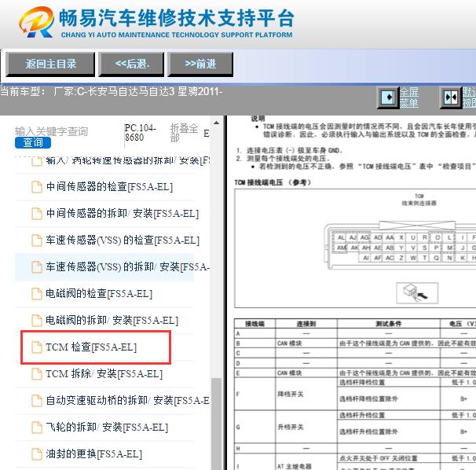
Task: Click the 接线端 table column header
Action: pos(254,324)
